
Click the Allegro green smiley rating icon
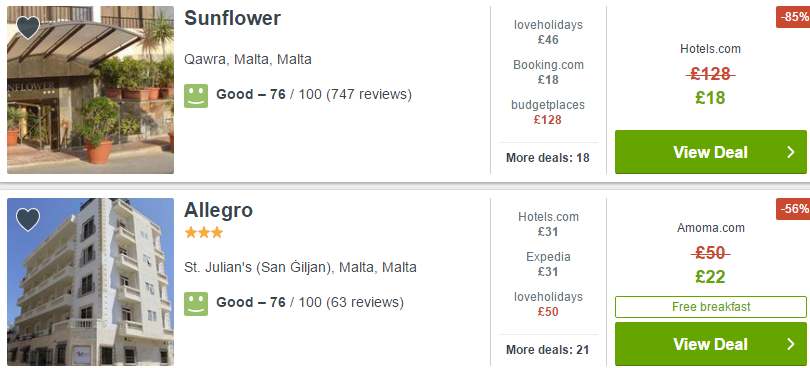click(196, 303)
